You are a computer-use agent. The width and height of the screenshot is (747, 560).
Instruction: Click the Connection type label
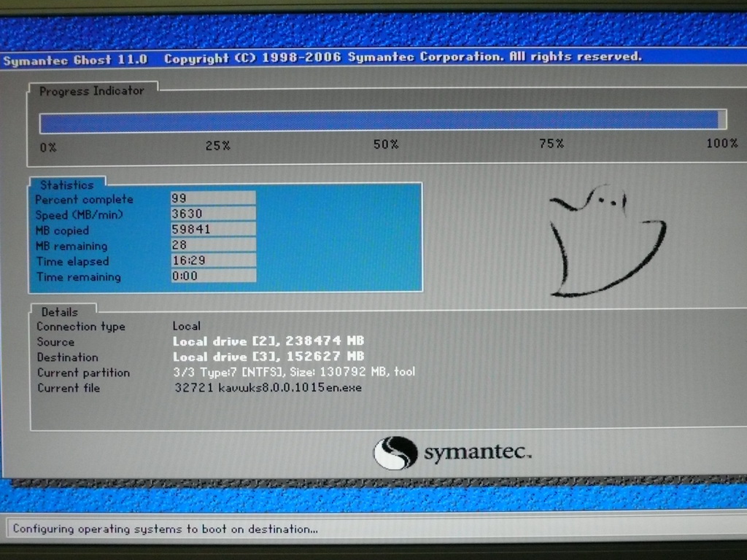click(x=81, y=327)
